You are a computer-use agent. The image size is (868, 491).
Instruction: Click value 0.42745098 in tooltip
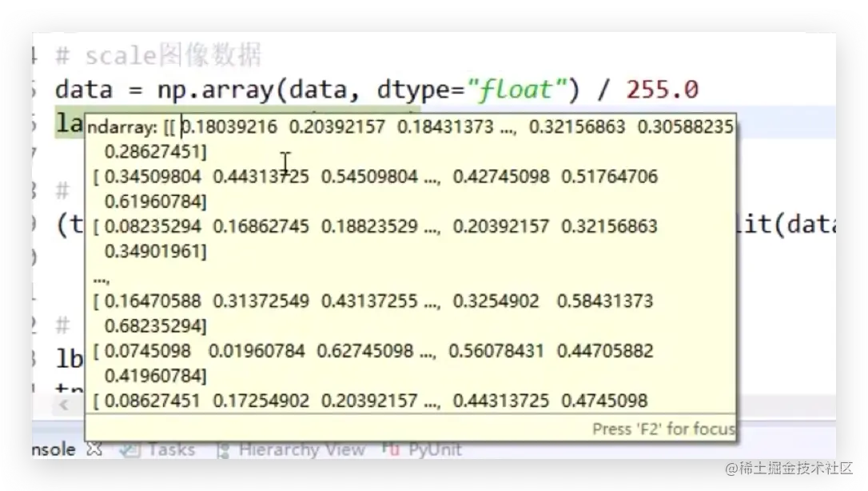tap(501, 177)
